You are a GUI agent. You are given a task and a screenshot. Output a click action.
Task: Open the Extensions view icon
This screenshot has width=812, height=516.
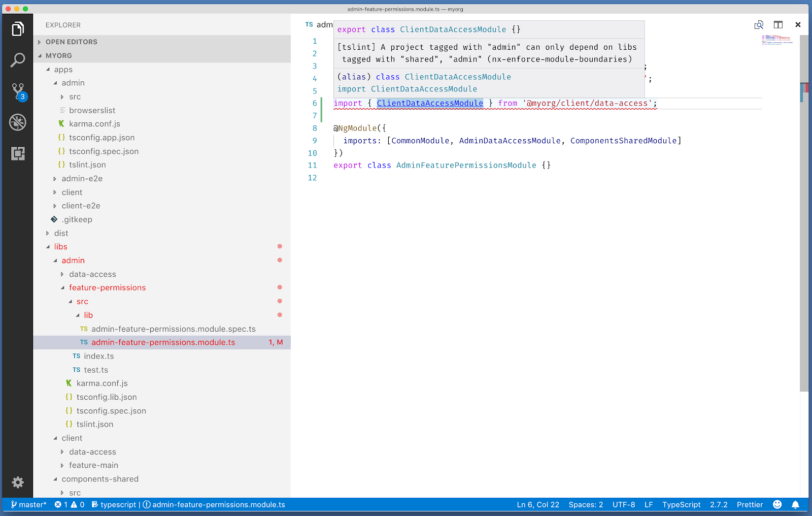click(18, 153)
